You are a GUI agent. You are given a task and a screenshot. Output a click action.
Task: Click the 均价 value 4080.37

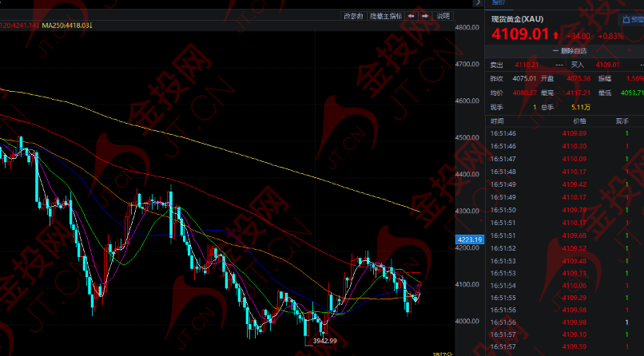524,93
